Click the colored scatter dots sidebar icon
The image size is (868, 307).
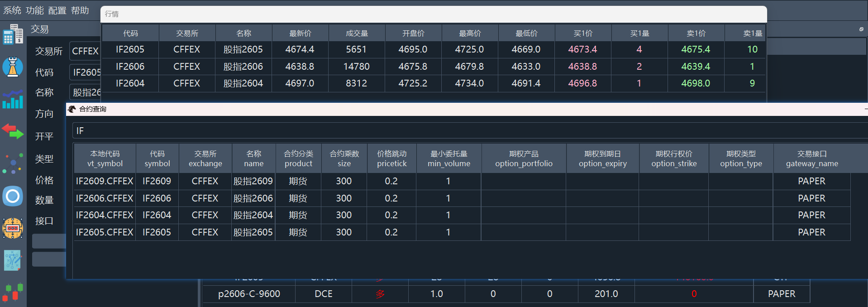pyautogui.click(x=13, y=164)
